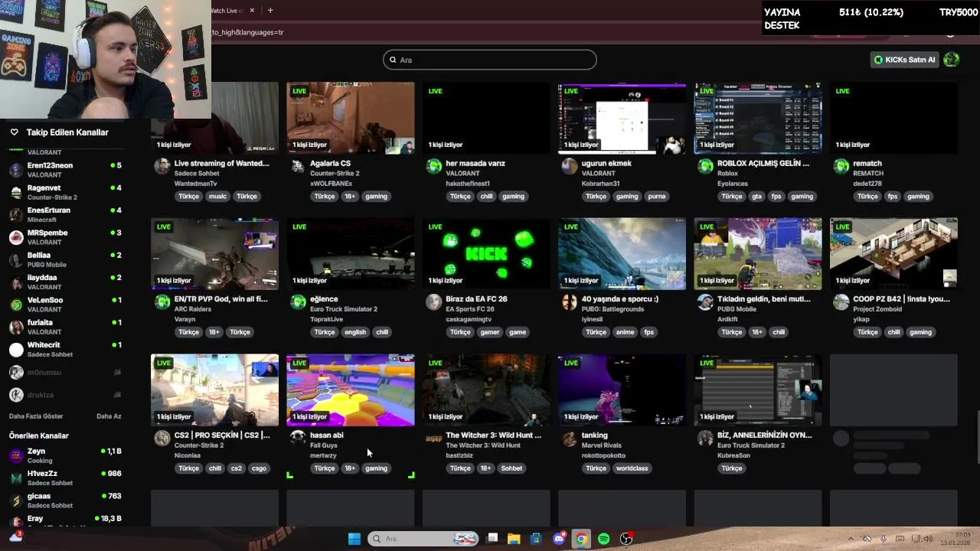Select 'anime' tag under 40 yaşında stream
980x551 pixels.
(x=625, y=332)
